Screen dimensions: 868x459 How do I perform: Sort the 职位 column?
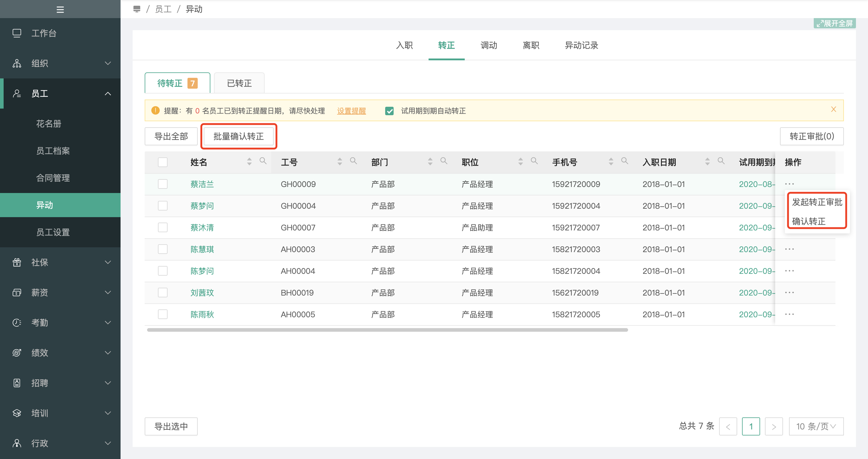tap(520, 162)
